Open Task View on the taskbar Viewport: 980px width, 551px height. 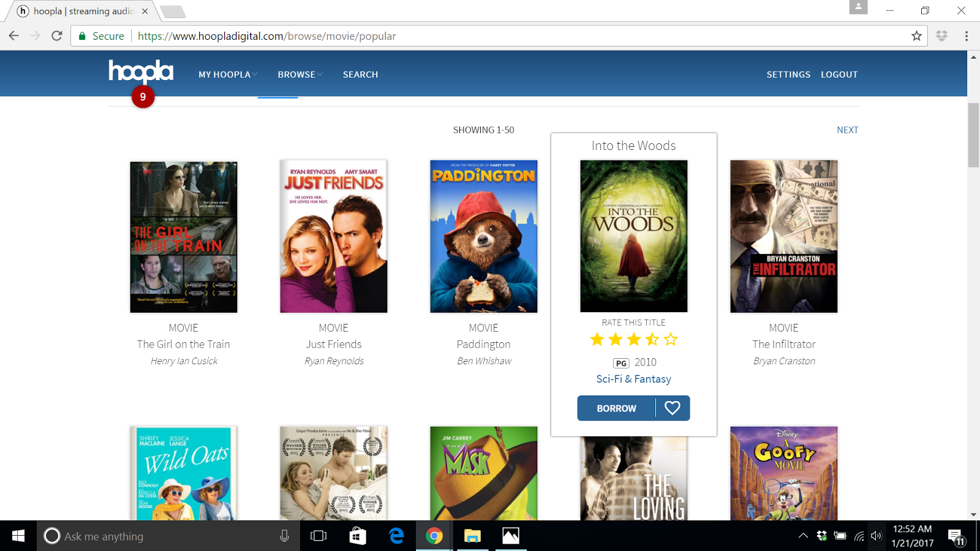[318, 536]
